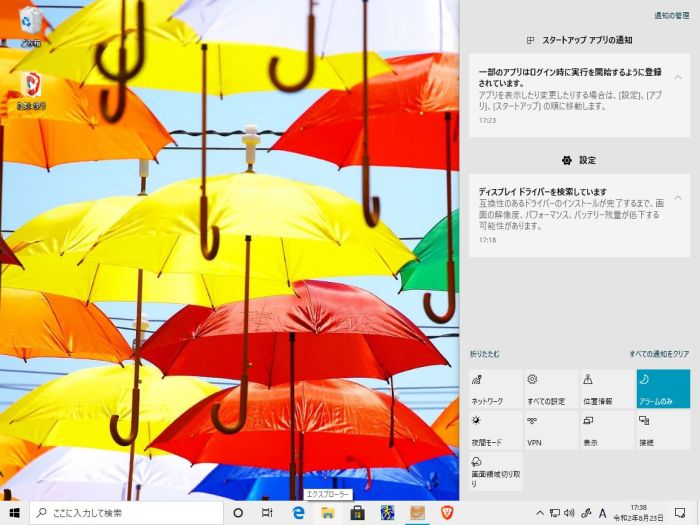Launch Microsoft Store from the taskbar
Viewport: 700px width, 525px height.
[x=357, y=513]
